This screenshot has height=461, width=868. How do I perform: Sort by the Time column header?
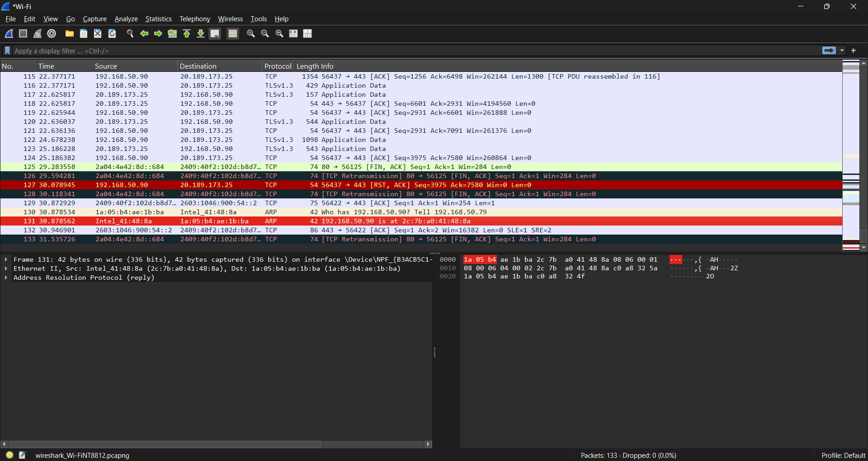pos(65,66)
